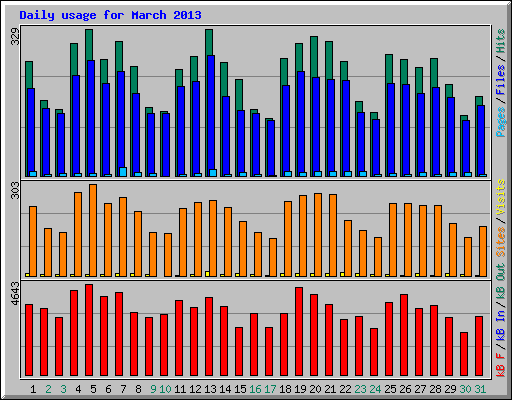The width and height of the screenshot is (512, 400).
Task: Click the cyan "Pages" legend word
Action: coord(500,122)
